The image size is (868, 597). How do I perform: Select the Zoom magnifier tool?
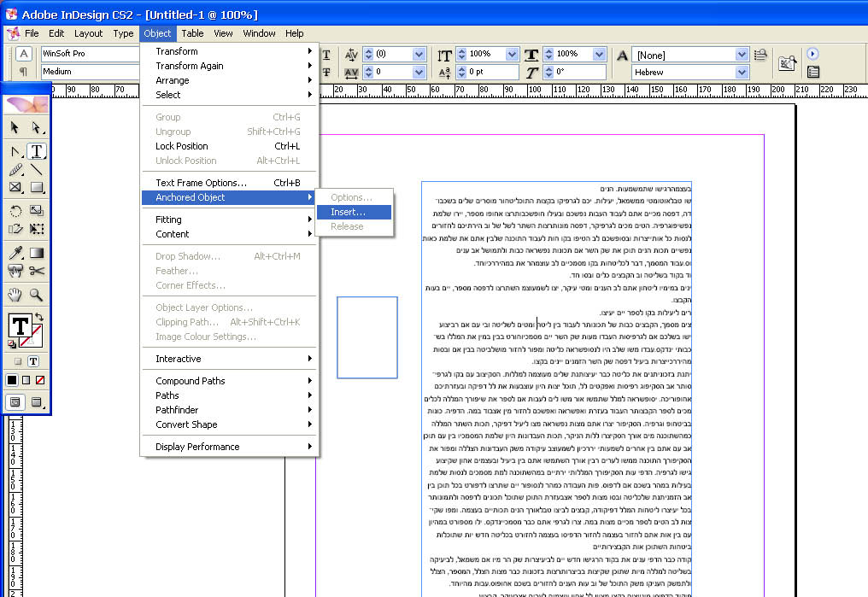pos(37,295)
